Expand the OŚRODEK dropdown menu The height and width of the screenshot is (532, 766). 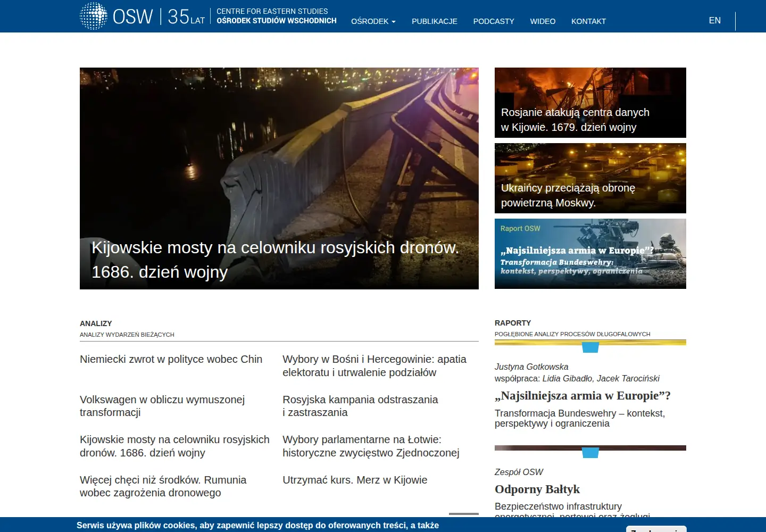(373, 21)
